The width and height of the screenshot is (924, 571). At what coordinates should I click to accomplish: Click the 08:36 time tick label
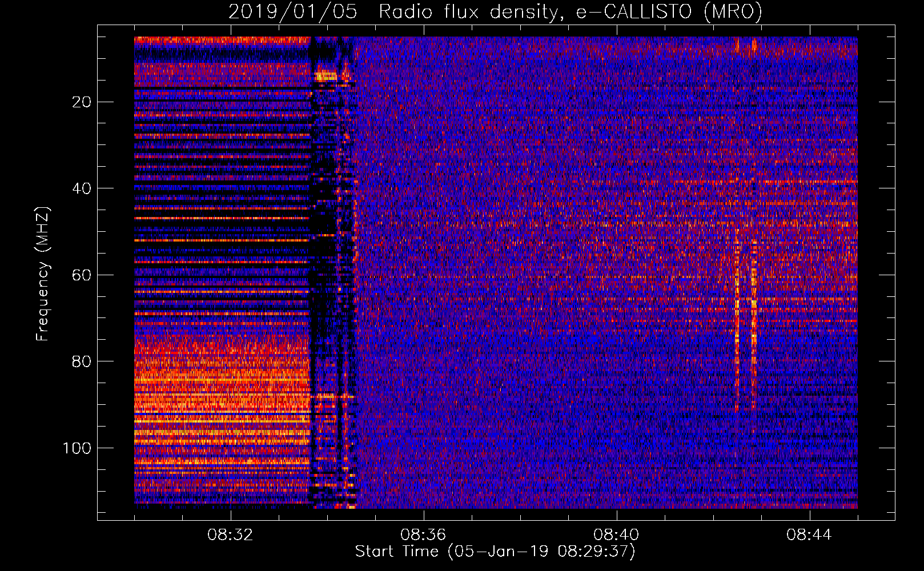tap(423, 535)
